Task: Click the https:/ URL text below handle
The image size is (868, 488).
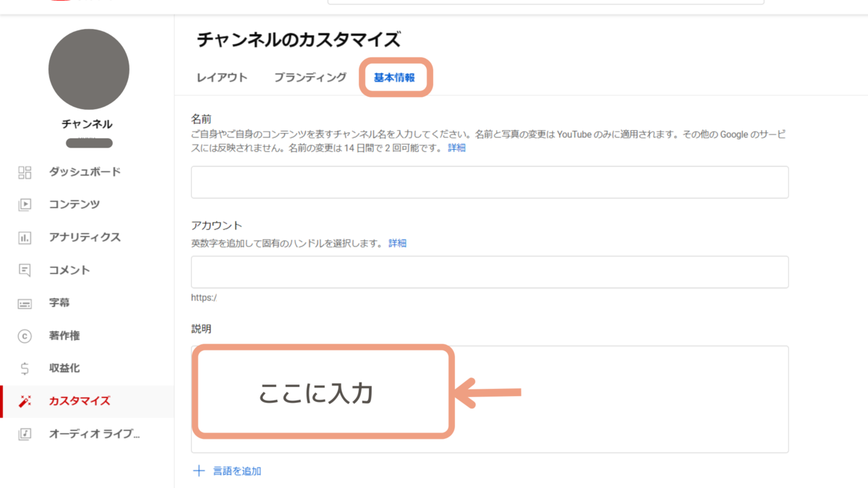Action: (204, 297)
